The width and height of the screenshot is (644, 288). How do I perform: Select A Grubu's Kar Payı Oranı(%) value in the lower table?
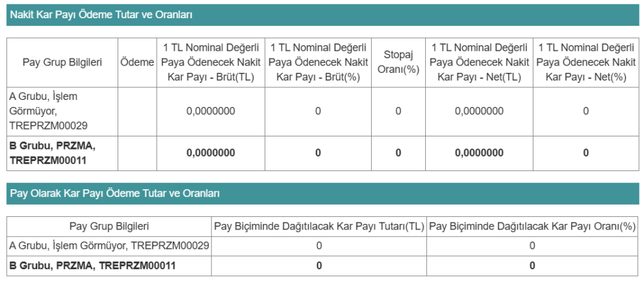[532, 245]
